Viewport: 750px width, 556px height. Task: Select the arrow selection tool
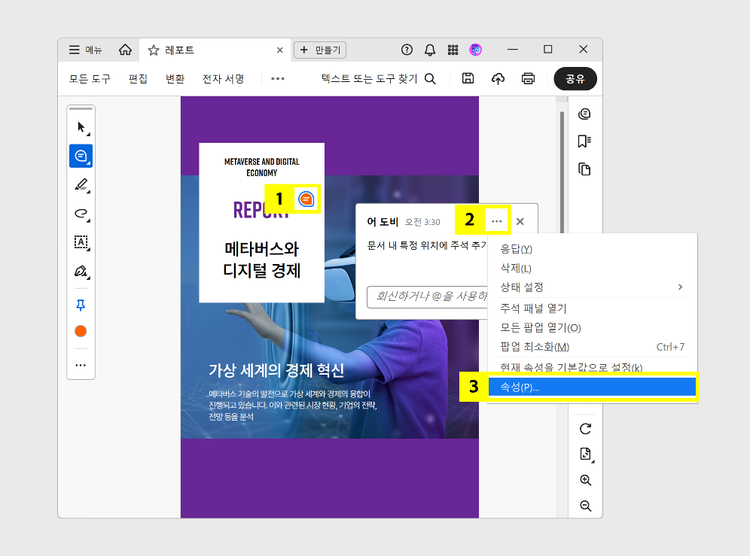(x=81, y=127)
